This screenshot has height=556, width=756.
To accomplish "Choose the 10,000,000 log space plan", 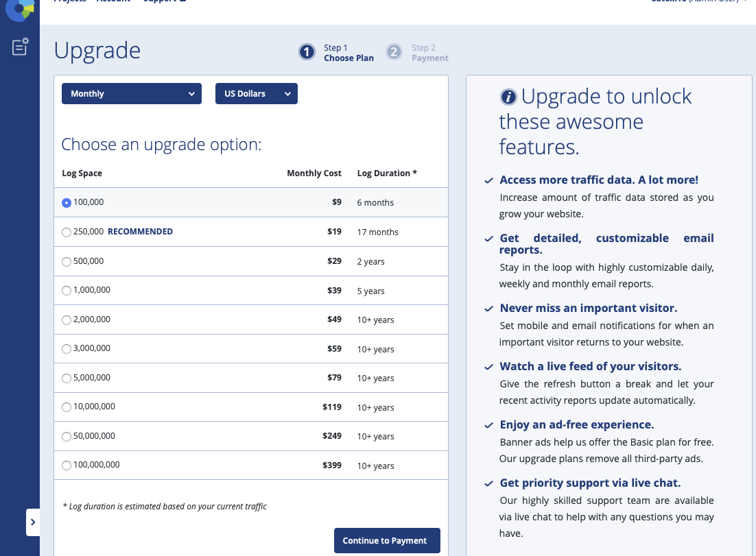I will point(67,407).
